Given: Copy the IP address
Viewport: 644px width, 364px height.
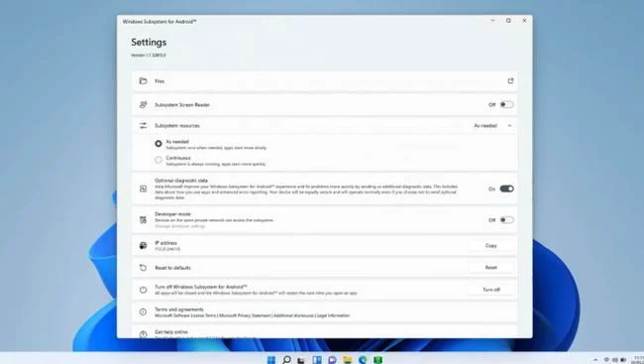Looking at the screenshot, I should pos(490,246).
